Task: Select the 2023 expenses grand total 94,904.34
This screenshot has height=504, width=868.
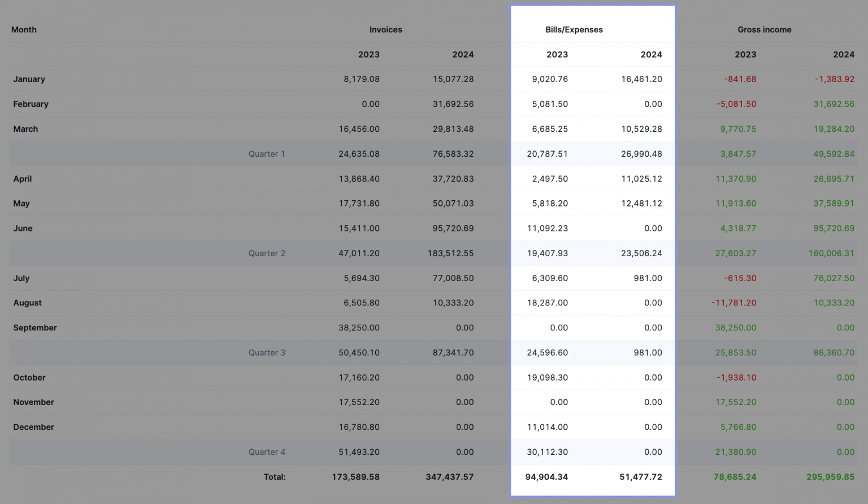Action: (x=547, y=477)
